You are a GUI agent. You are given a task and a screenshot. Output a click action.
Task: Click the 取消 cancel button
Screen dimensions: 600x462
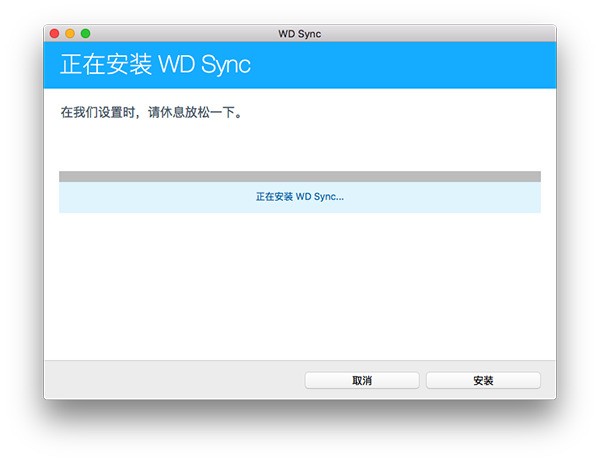click(361, 381)
